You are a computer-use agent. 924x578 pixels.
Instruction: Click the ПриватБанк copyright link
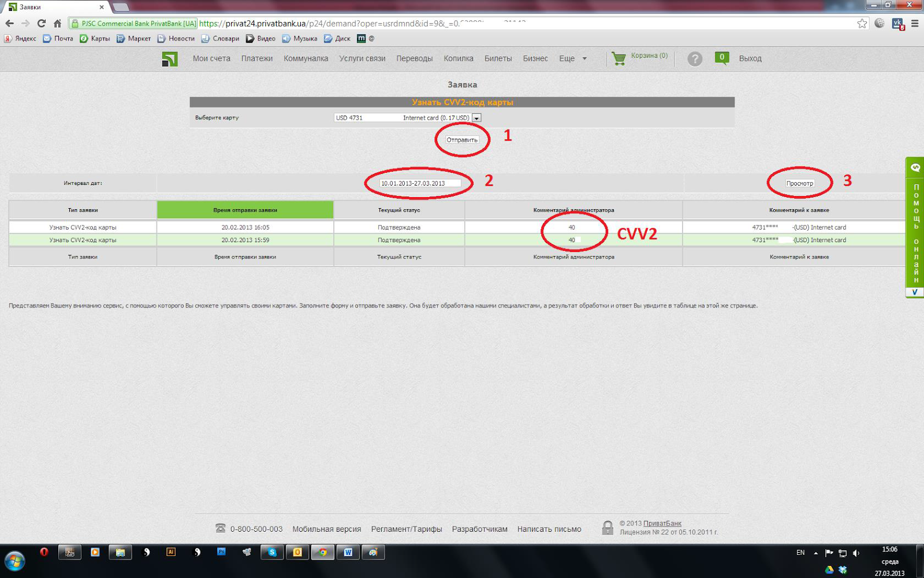tap(662, 524)
